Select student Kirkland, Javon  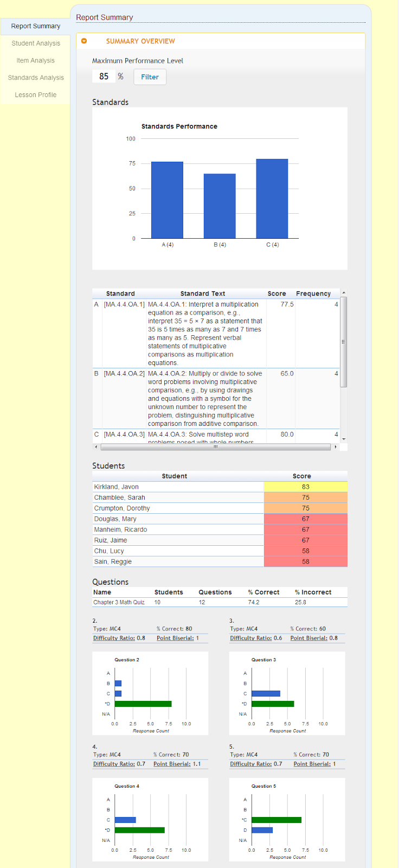178,487
